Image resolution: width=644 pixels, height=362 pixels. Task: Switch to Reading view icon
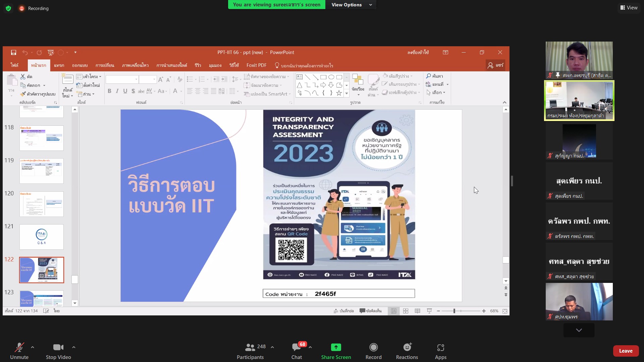coord(417,311)
